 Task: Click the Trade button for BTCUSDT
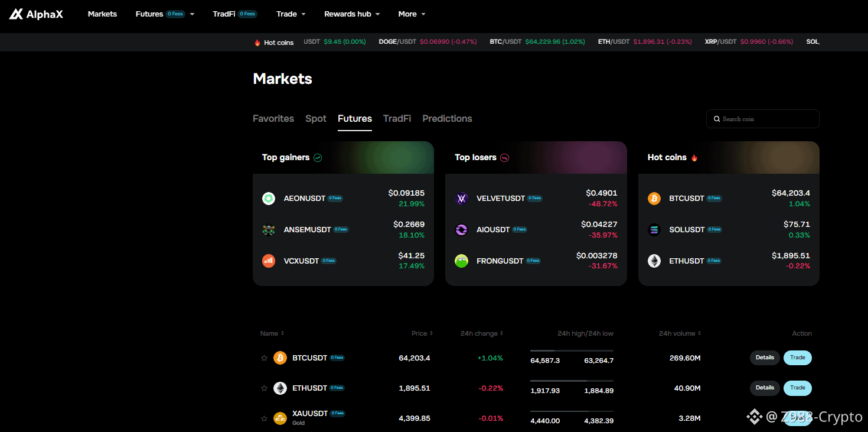(x=798, y=358)
